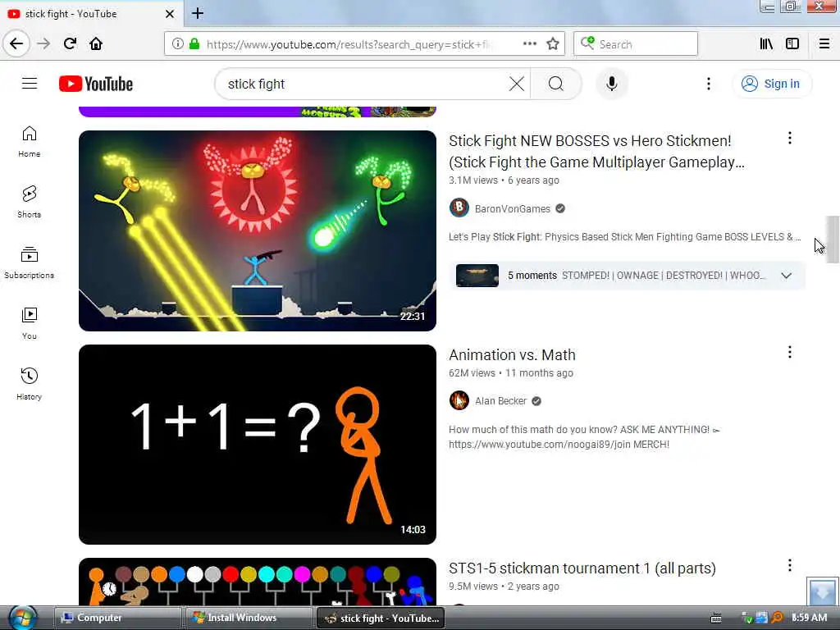Go back with the browser back arrow
The width and height of the screenshot is (840, 630).
[x=16, y=43]
